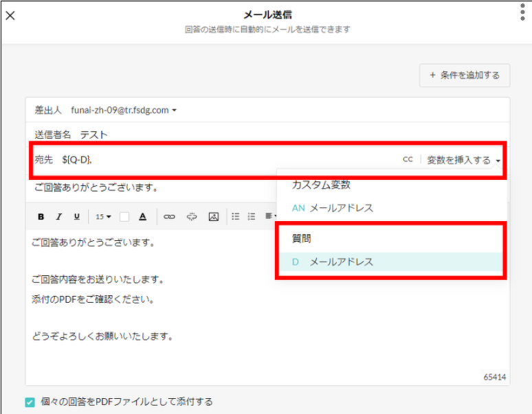Create a bulleted list
Screen dimensions: 532x414
(236, 217)
